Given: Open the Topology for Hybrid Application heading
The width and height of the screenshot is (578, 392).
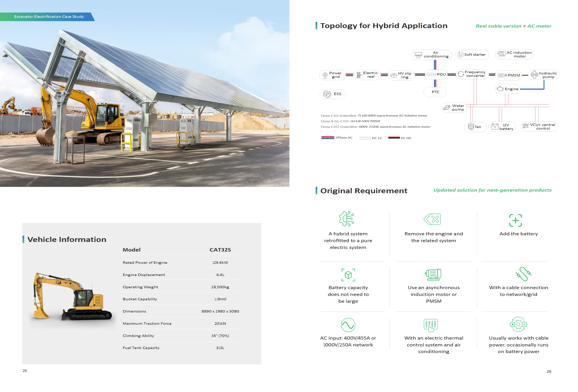Looking at the screenshot, I should [384, 26].
